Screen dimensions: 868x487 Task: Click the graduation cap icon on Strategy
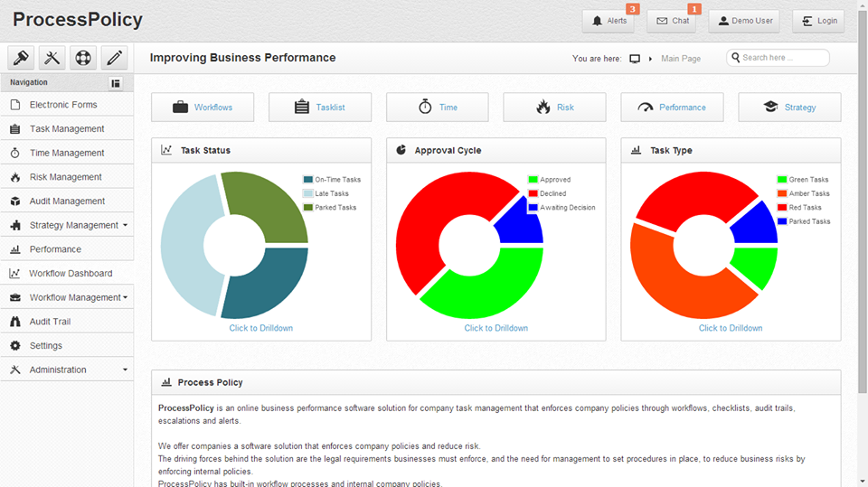770,107
